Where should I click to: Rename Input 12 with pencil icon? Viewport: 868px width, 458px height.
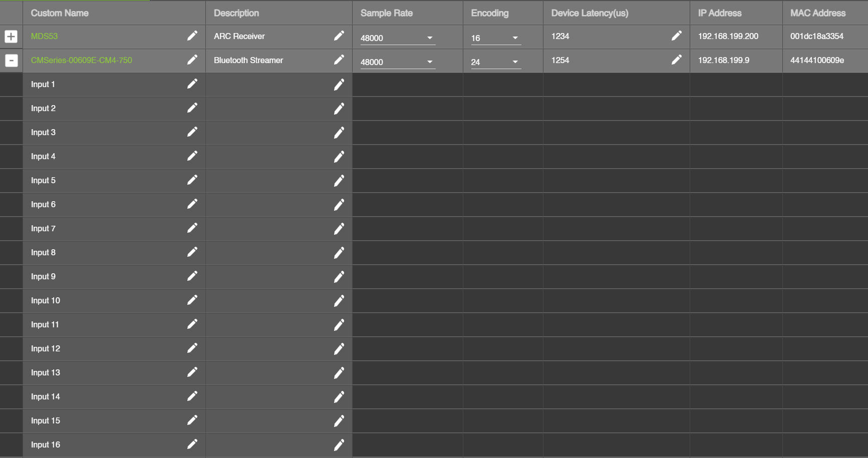192,348
